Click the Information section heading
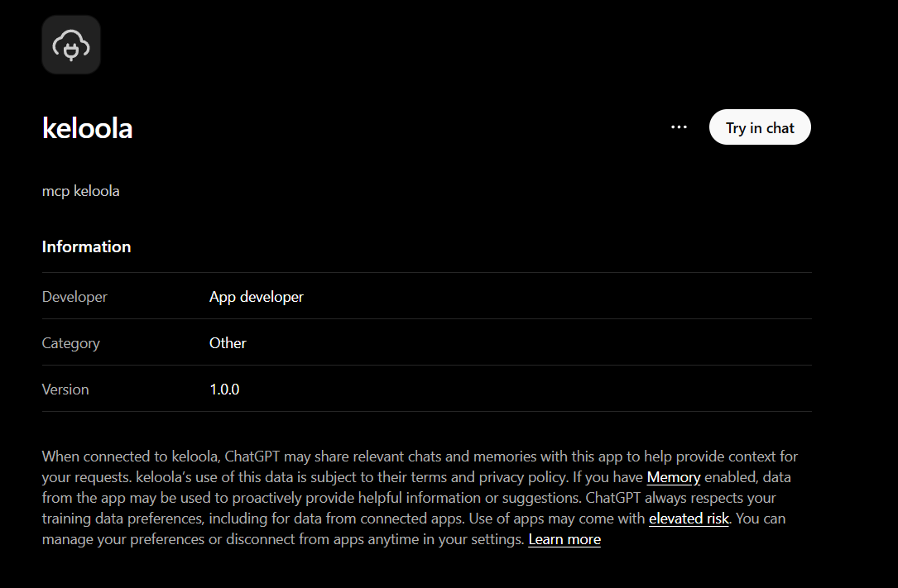 point(86,246)
